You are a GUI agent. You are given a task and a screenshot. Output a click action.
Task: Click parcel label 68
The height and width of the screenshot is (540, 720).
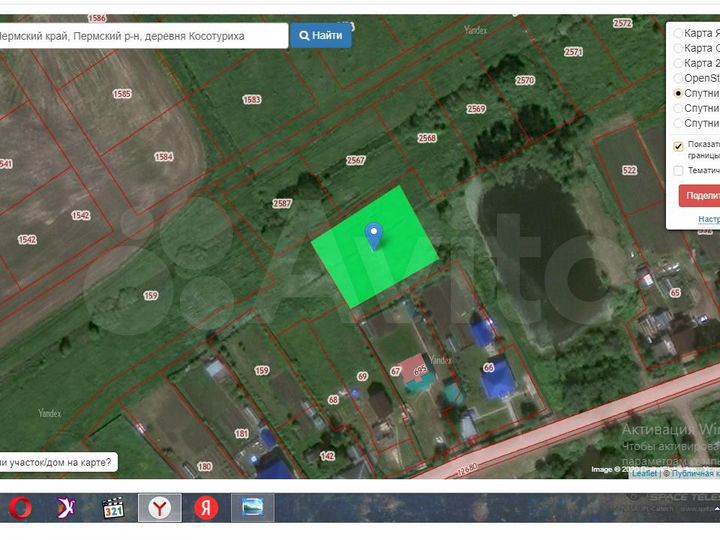coord(333,400)
